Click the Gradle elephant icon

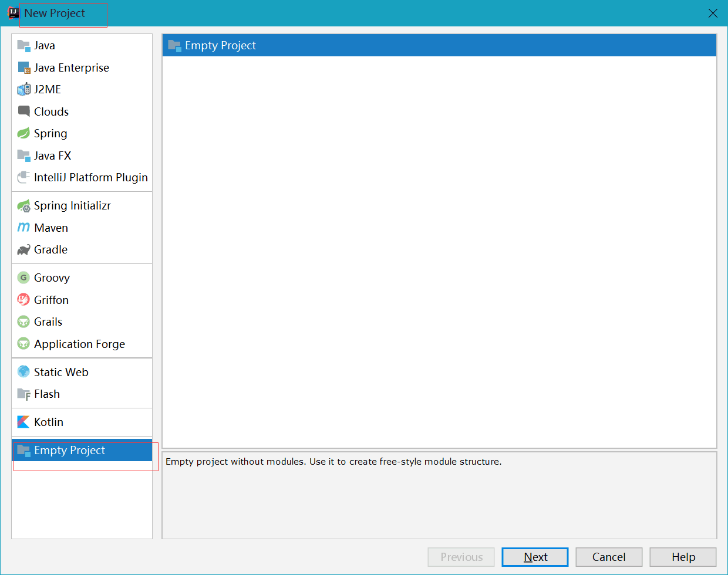(x=23, y=250)
